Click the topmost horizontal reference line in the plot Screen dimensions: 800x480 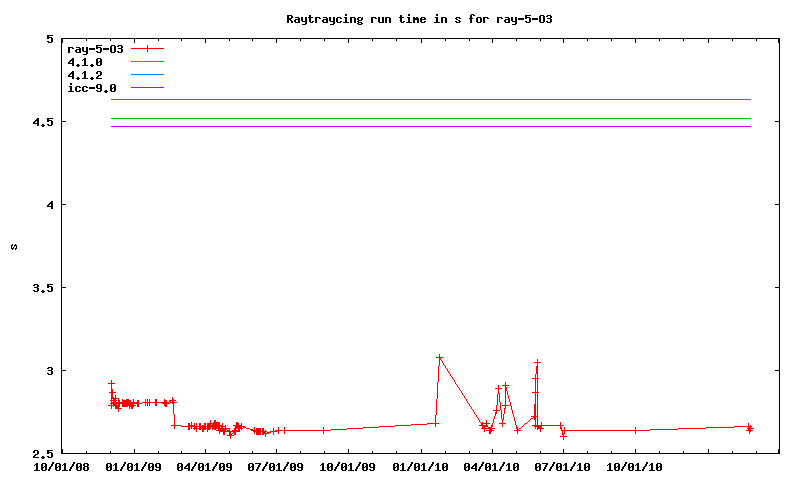(x=430, y=99)
